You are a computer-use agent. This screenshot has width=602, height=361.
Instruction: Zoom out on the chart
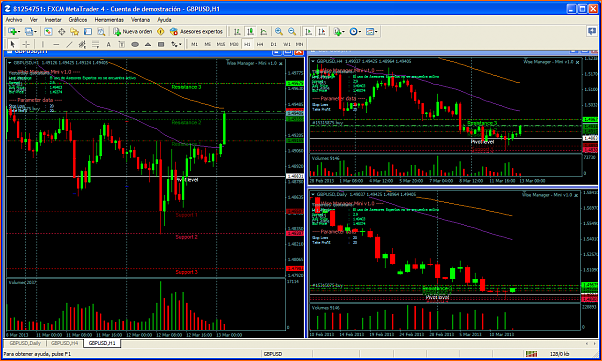click(x=292, y=31)
